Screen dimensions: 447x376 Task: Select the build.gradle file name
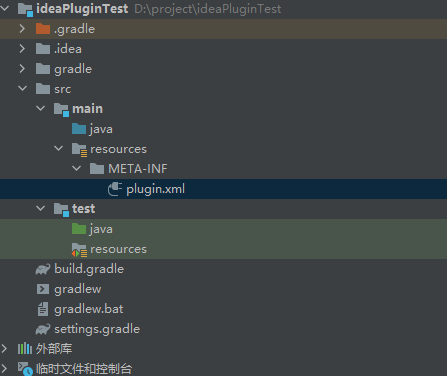point(89,269)
